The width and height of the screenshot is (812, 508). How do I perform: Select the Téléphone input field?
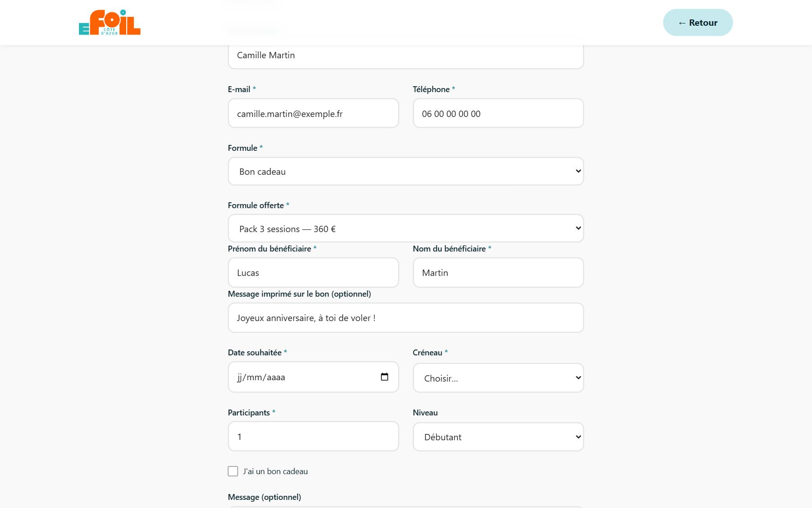(x=498, y=113)
